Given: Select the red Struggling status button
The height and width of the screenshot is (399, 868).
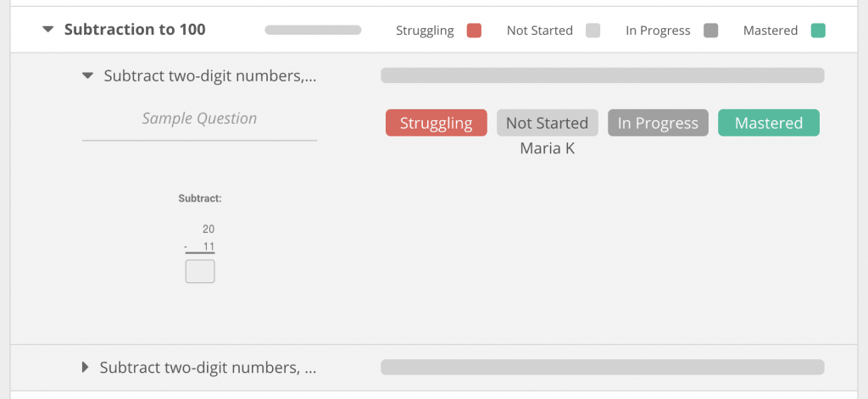Looking at the screenshot, I should 436,123.
